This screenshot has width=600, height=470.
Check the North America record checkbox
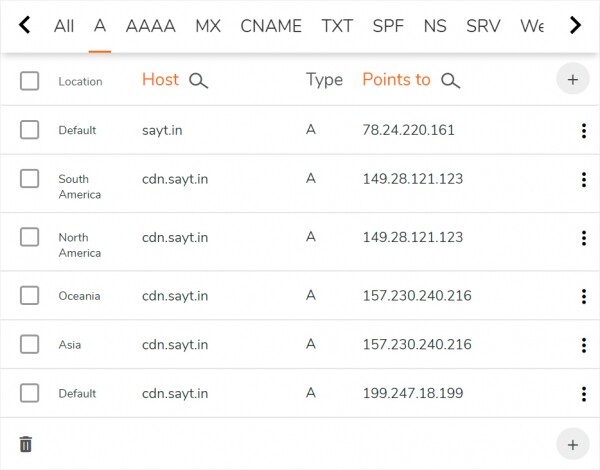[x=30, y=237]
